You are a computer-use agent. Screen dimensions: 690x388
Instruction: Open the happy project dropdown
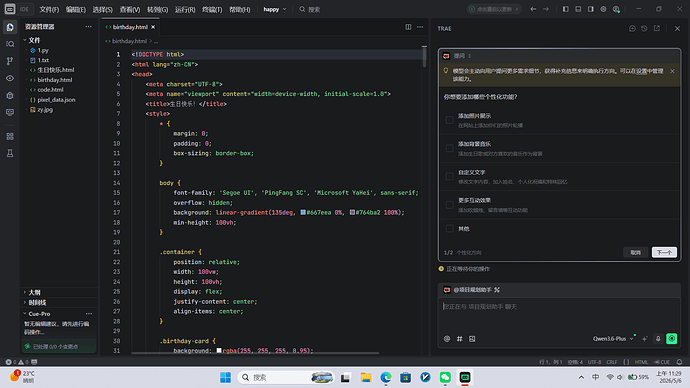pyautogui.click(x=275, y=9)
